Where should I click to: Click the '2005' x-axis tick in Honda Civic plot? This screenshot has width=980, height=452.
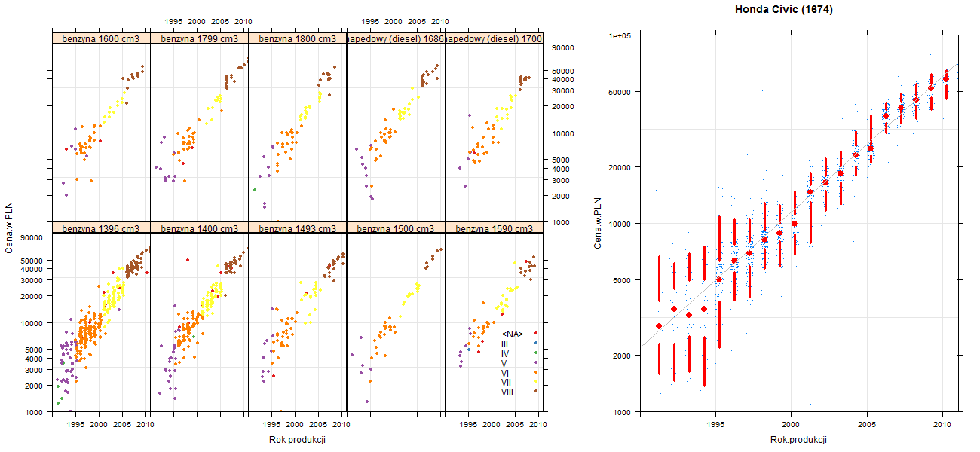pos(868,425)
